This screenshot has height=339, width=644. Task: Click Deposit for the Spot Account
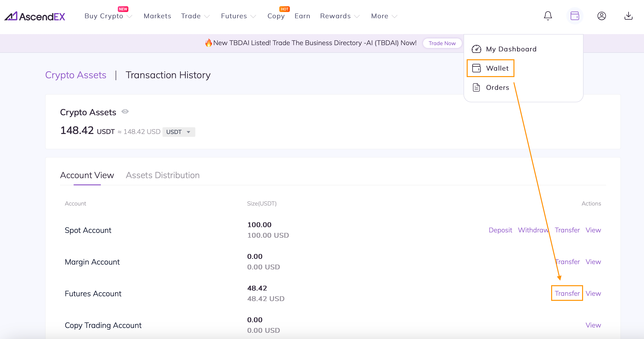coord(500,230)
